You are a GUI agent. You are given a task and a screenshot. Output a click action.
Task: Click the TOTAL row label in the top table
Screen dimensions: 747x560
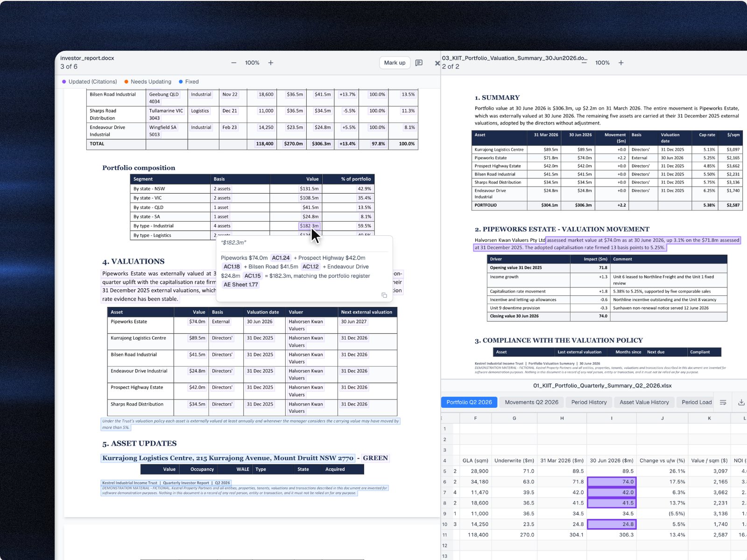97,144
